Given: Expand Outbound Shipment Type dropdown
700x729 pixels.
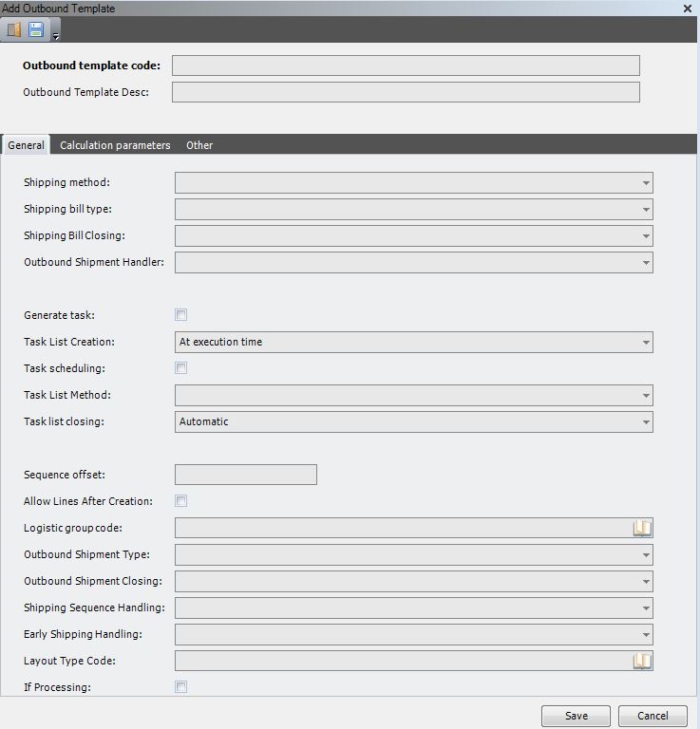Looking at the screenshot, I should (646, 554).
